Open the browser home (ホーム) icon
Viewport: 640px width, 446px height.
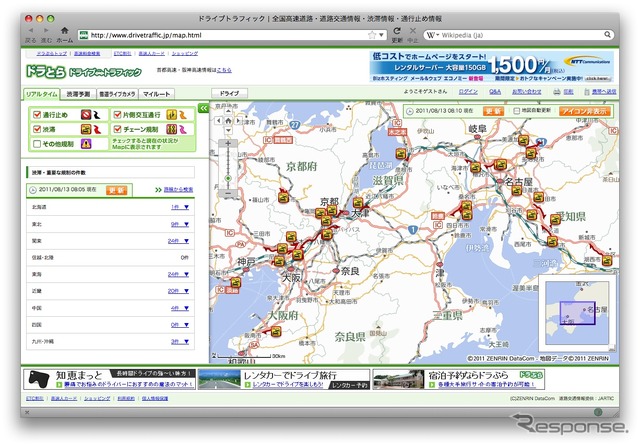click(64, 30)
